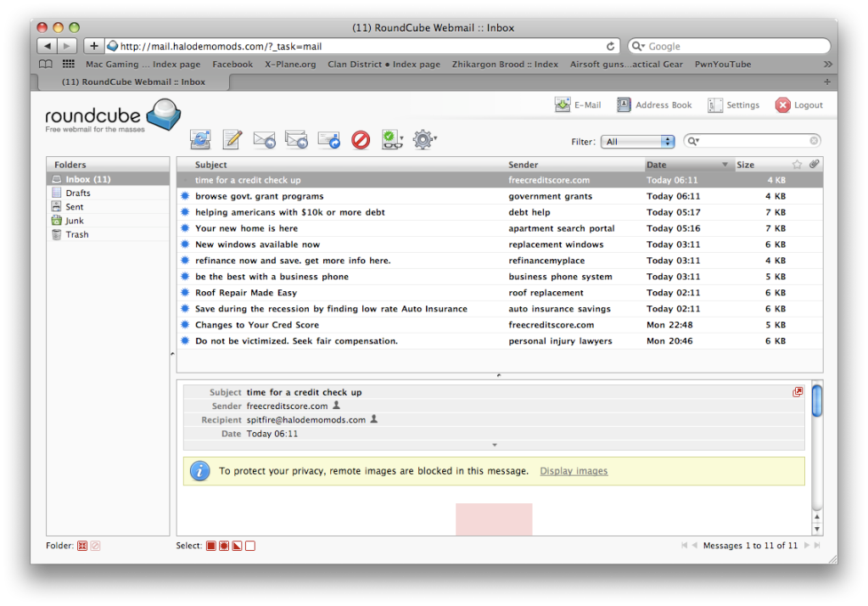Open the Drafts folder
Screen dimensions: 868x606
[x=108, y=193]
